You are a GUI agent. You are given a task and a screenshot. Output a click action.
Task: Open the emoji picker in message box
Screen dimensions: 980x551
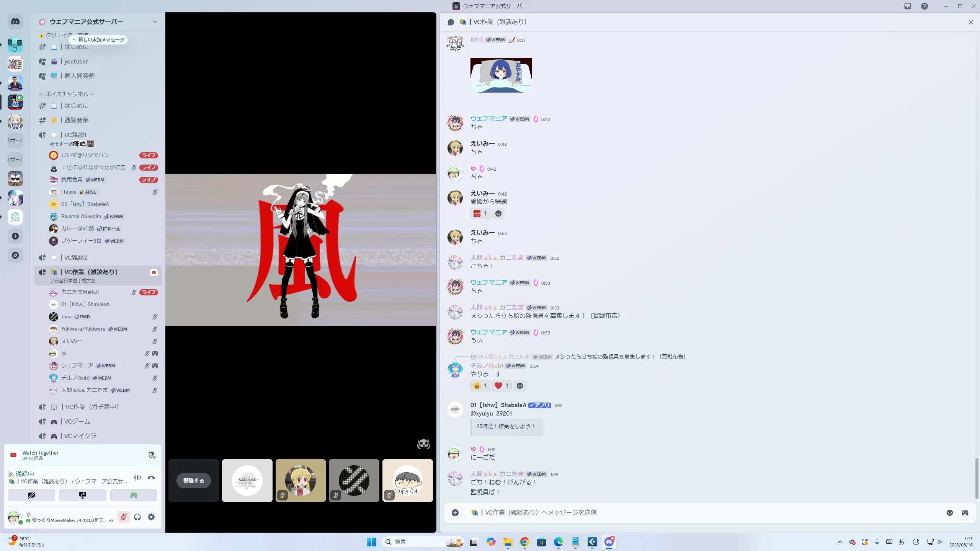(x=949, y=513)
